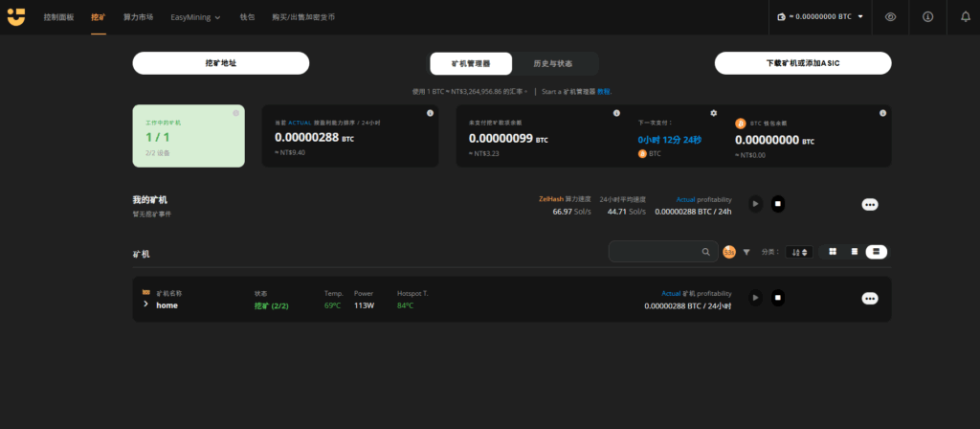The height and width of the screenshot is (429, 980).
Task: Click the orange auto-refresh countdown timer
Action: tap(729, 252)
